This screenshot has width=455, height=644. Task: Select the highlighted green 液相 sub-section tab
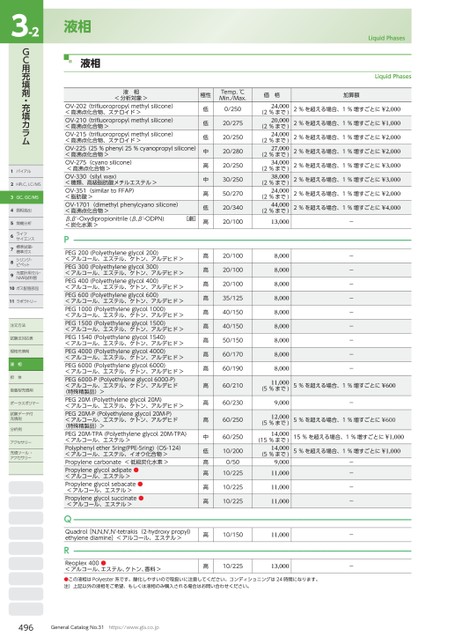click(26, 364)
